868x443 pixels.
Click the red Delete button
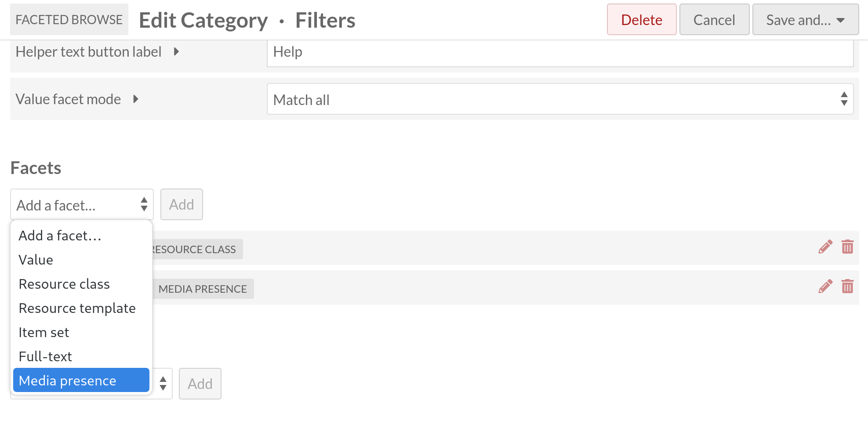642,20
